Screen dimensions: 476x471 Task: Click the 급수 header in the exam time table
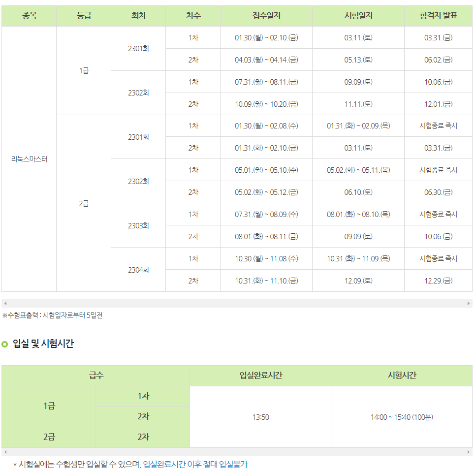96,376
